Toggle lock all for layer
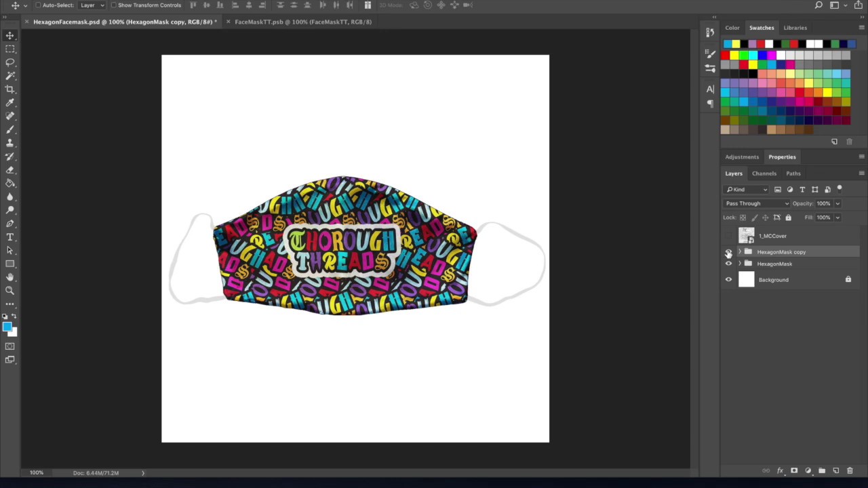Screen dimensions: 868x488 point(788,218)
